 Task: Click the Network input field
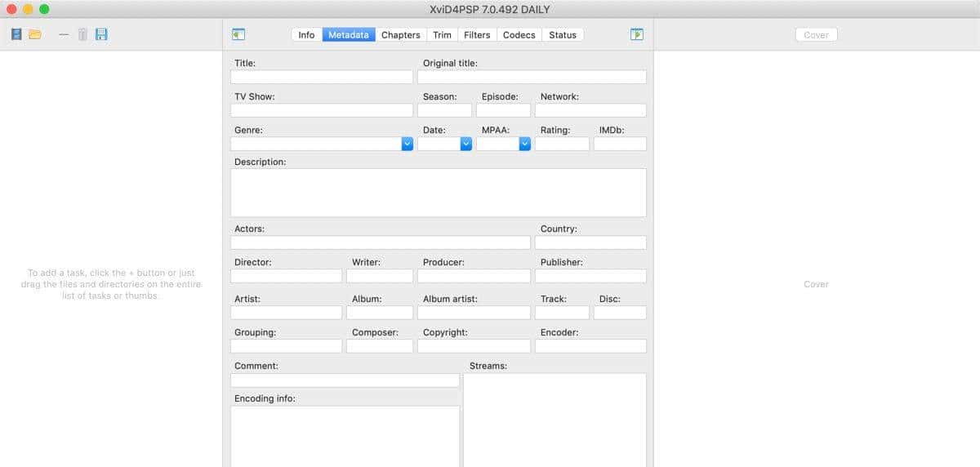click(x=590, y=110)
